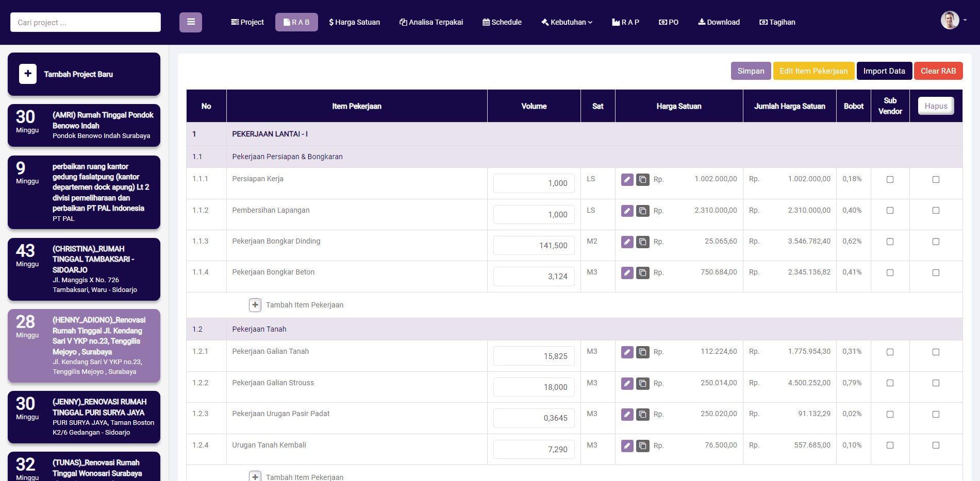
Task: Select the HENNY_ADIONO Renovasi project card
Action: (x=84, y=346)
